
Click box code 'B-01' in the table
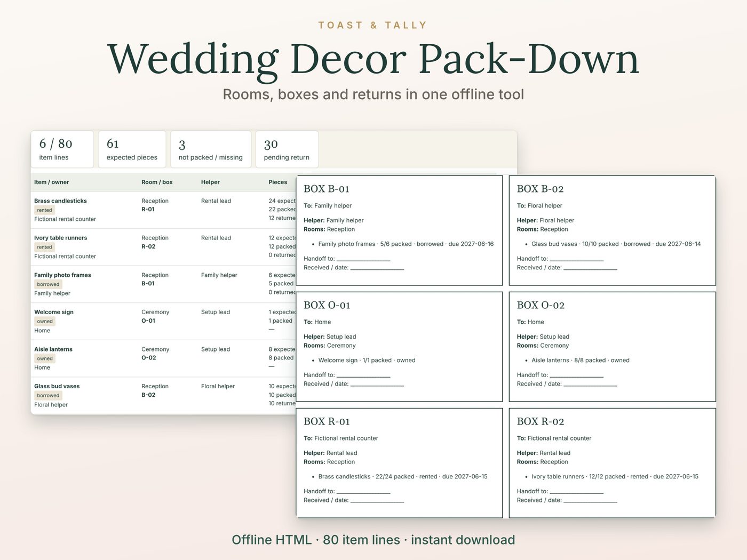pos(148,284)
